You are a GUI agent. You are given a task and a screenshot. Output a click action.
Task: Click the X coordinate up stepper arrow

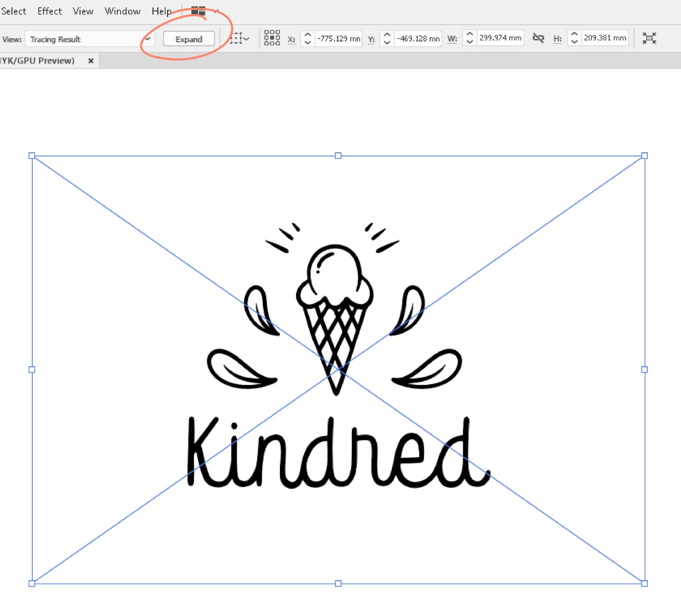tap(308, 35)
